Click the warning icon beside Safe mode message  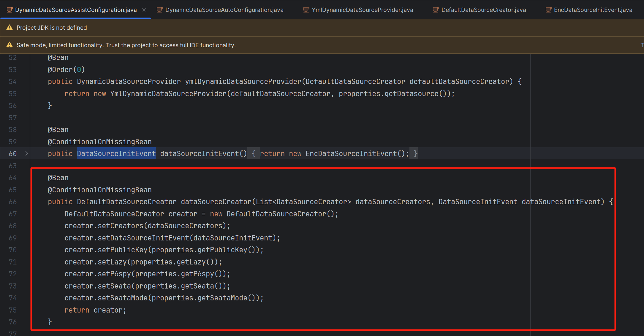[x=10, y=45]
